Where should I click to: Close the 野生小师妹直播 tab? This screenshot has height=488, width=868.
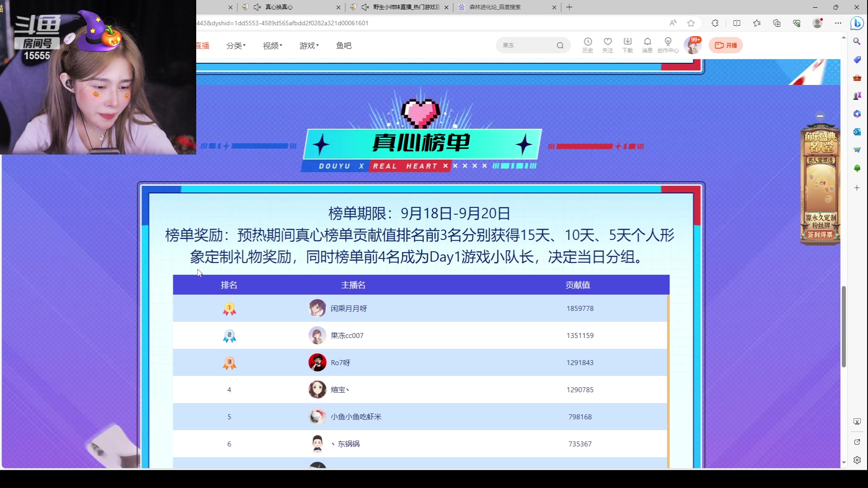pyautogui.click(x=446, y=7)
